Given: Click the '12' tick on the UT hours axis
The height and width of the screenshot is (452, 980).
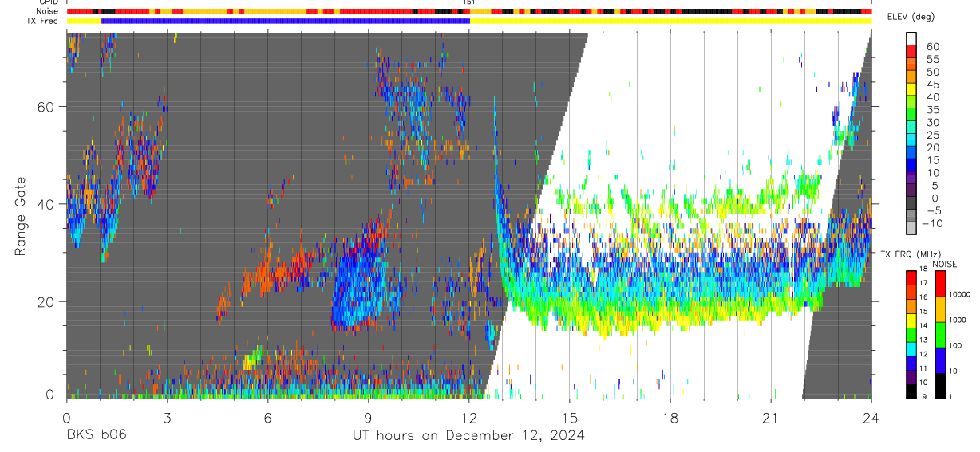Looking at the screenshot, I should (469, 417).
